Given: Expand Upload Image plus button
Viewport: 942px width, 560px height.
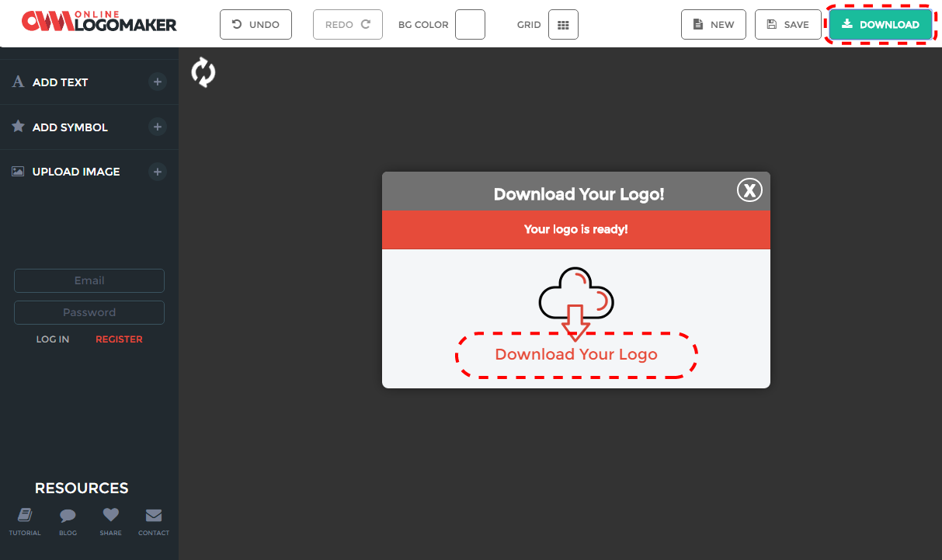Looking at the screenshot, I should point(157,172).
